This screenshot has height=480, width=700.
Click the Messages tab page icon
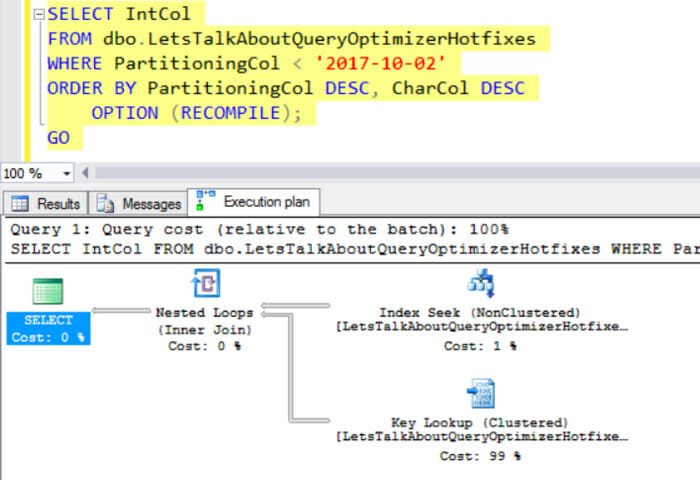(106, 204)
